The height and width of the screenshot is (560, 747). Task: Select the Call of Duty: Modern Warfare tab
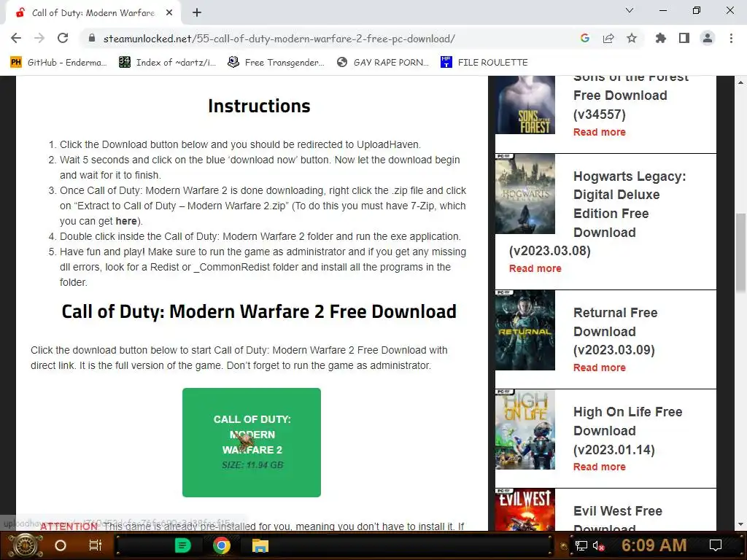tap(93, 13)
